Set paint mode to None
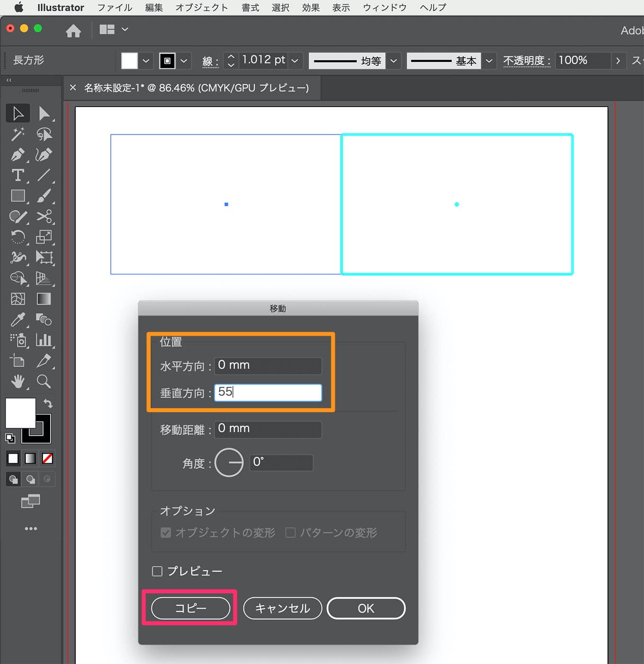 click(47, 458)
